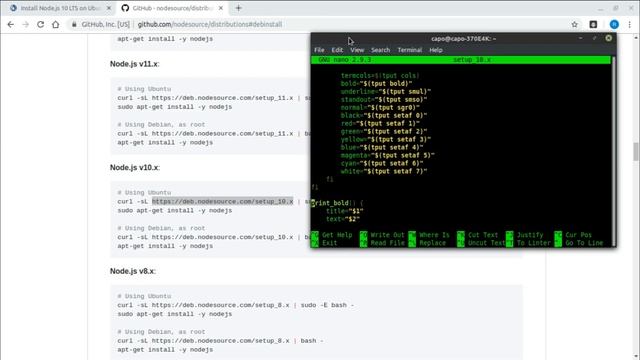The width and height of the screenshot is (640, 360).
Task: Click the Node.js v10.x heading
Action: [x=134, y=168]
